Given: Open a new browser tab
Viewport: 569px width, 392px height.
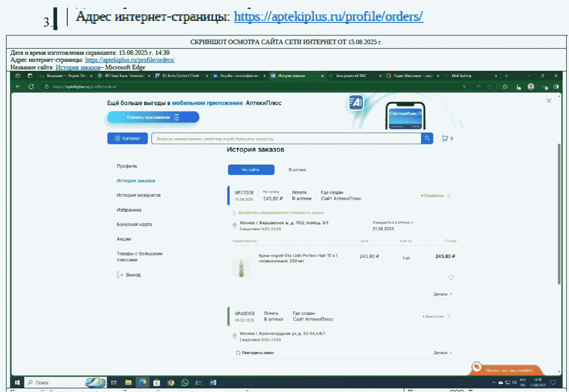Looking at the screenshot, I should 507,76.
